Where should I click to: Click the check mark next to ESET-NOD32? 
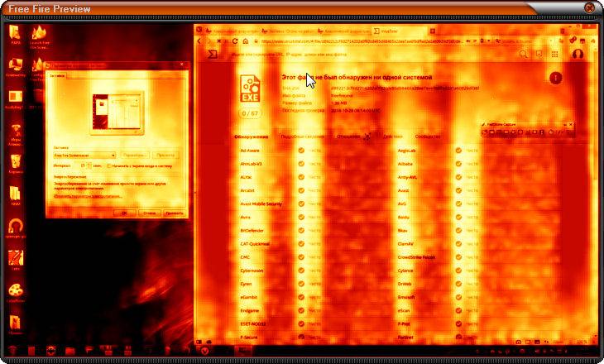pos(301,324)
